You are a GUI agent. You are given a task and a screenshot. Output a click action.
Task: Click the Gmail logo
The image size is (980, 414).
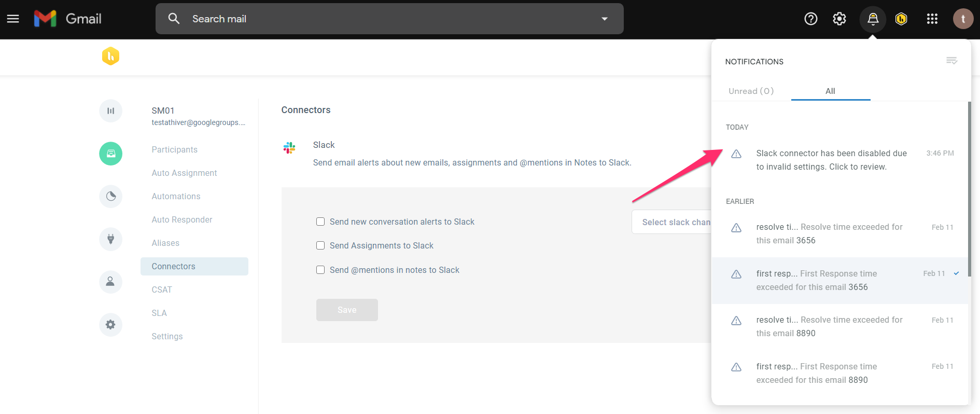[67, 19]
